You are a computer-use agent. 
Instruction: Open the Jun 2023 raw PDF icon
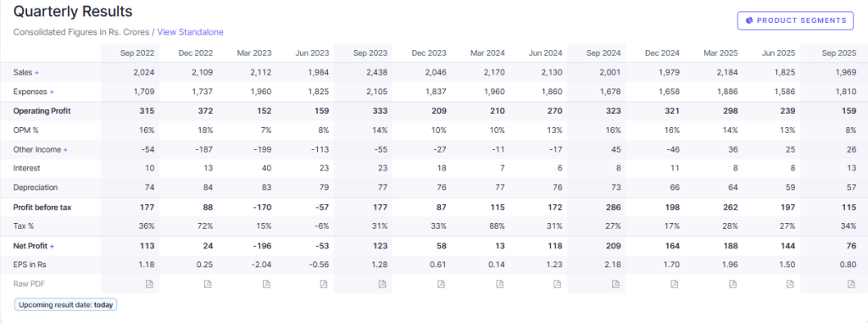coord(324,284)
